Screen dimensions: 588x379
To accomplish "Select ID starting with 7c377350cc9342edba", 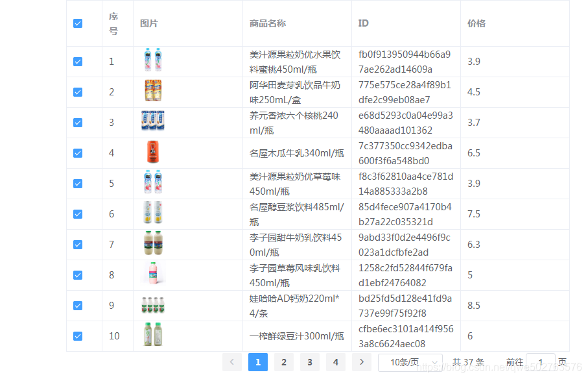I will tap(405, 153).
